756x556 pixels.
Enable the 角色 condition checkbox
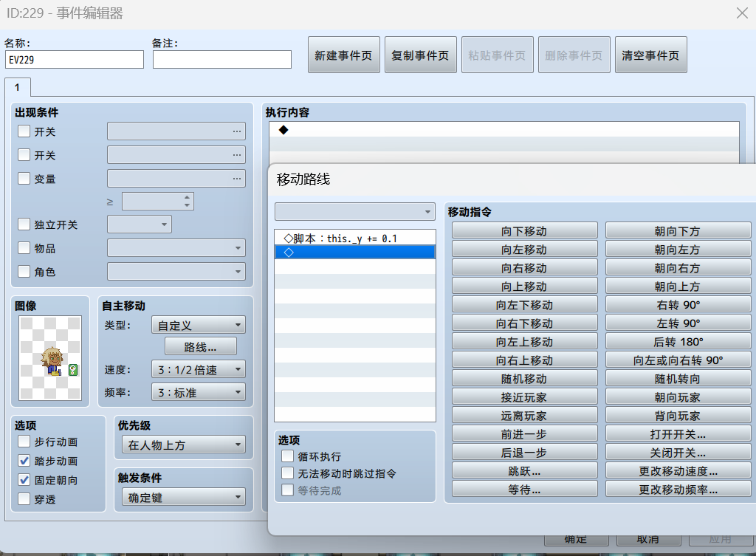(x=24, y=272)
